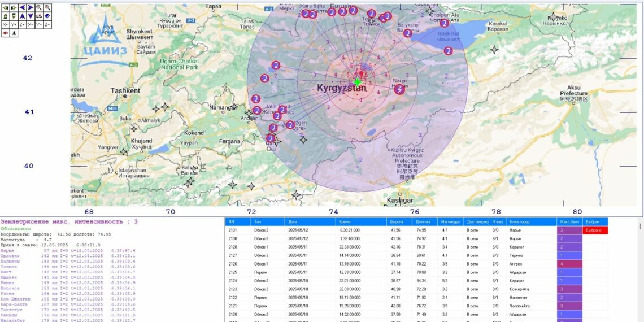Pan map right with blue arrow

(x=31, y=7)
